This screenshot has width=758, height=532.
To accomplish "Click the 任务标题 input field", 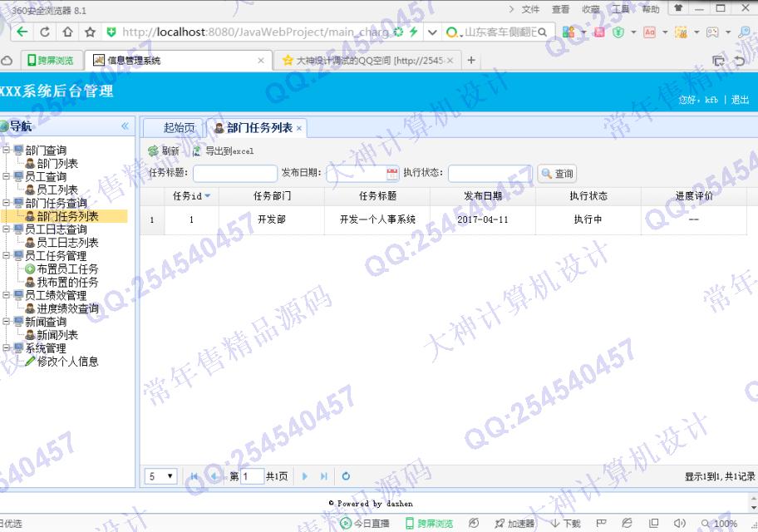I will 235,174.
